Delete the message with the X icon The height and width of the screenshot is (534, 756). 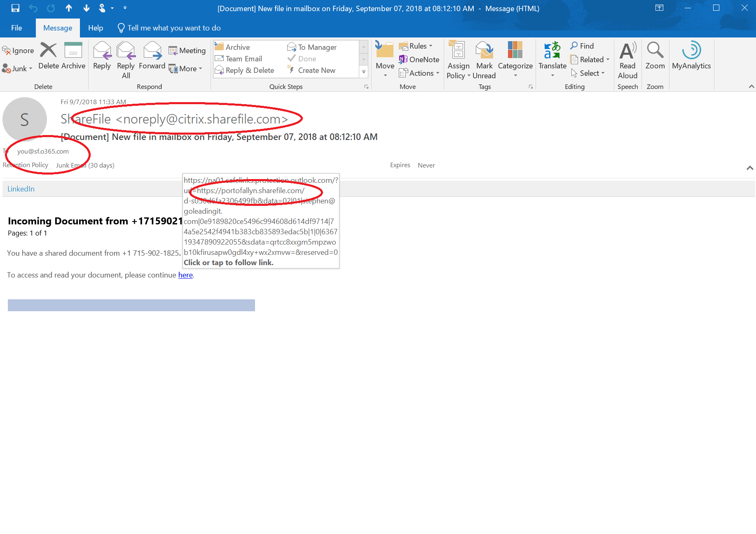click(x=49, y=56)
